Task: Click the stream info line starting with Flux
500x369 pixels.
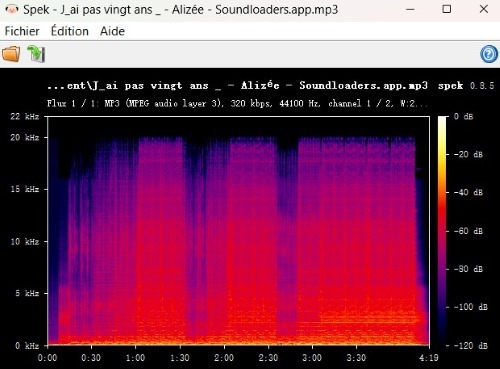Action: click(x=237, y=103)
